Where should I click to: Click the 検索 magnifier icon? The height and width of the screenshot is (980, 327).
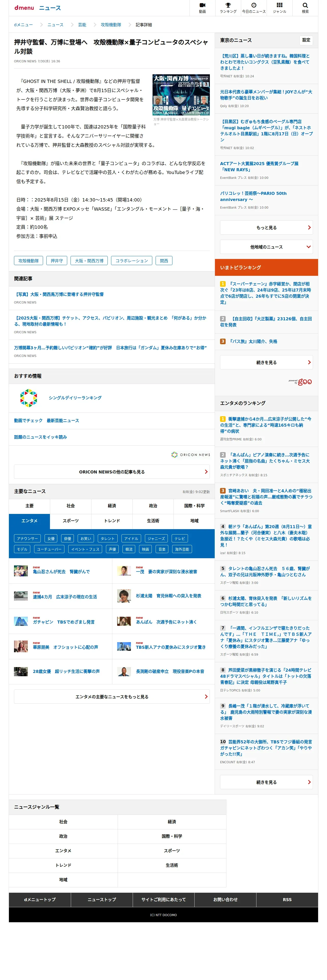pyautogui.click(x=305, y=8)
